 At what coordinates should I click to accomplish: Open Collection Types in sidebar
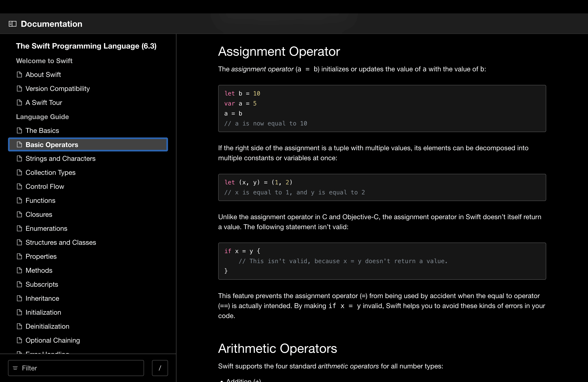[x=50, y=172]
